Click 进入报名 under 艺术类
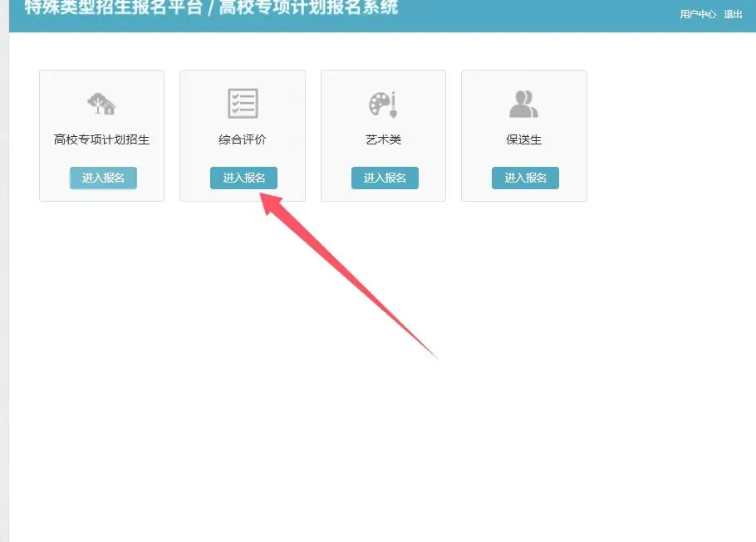 click(385, 178)
